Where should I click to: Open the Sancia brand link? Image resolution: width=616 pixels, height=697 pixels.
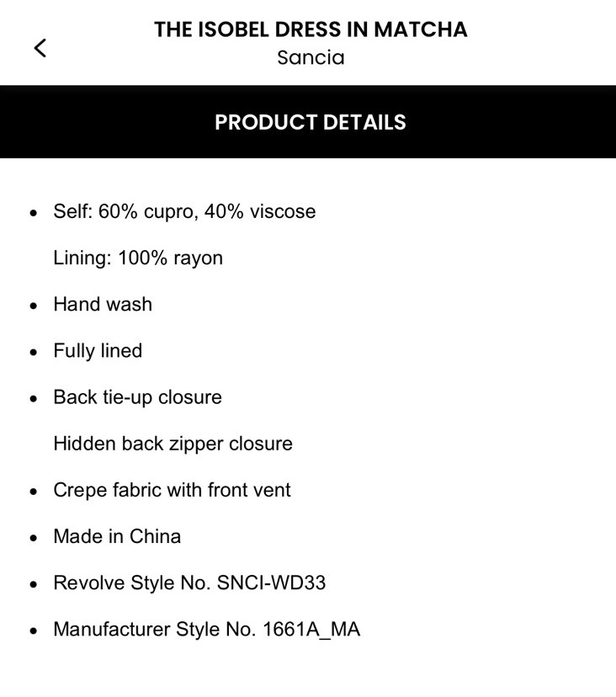pyautogui.click(x=311, y=58)
